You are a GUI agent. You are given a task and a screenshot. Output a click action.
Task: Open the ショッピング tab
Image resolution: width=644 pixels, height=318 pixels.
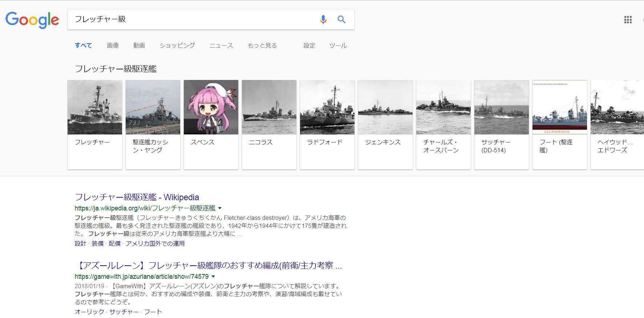177,45
